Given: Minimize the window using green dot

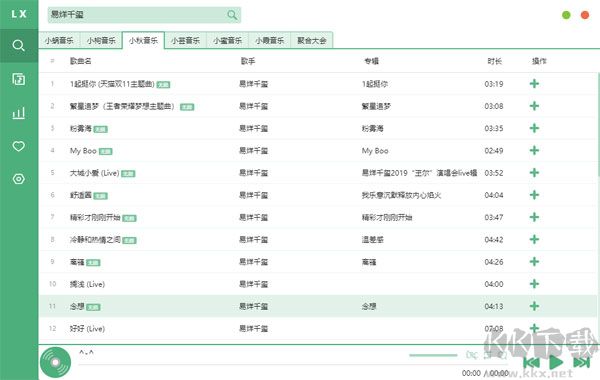Looking at the screenshot, I should click(x=566, y=15).
